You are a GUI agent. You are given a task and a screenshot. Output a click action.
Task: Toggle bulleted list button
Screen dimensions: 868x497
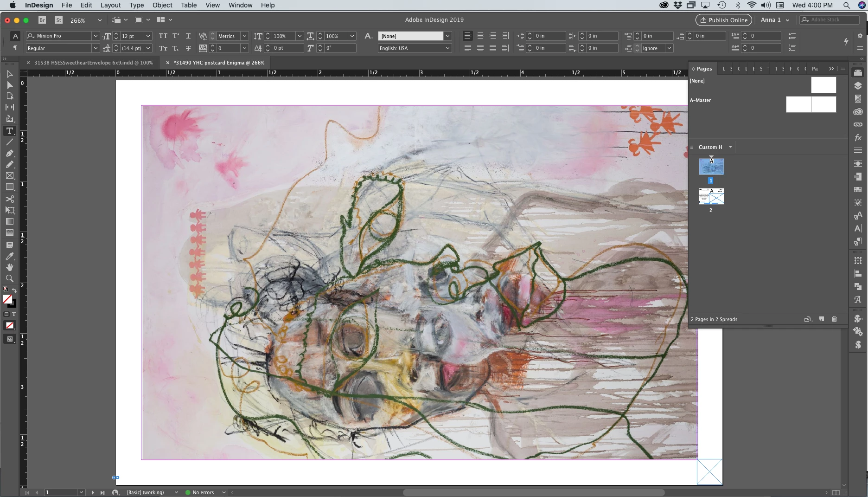(x=792, y=36)
